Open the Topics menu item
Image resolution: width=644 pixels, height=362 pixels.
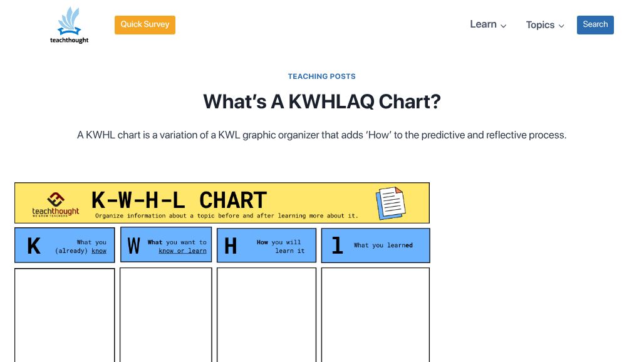(540, 25)
